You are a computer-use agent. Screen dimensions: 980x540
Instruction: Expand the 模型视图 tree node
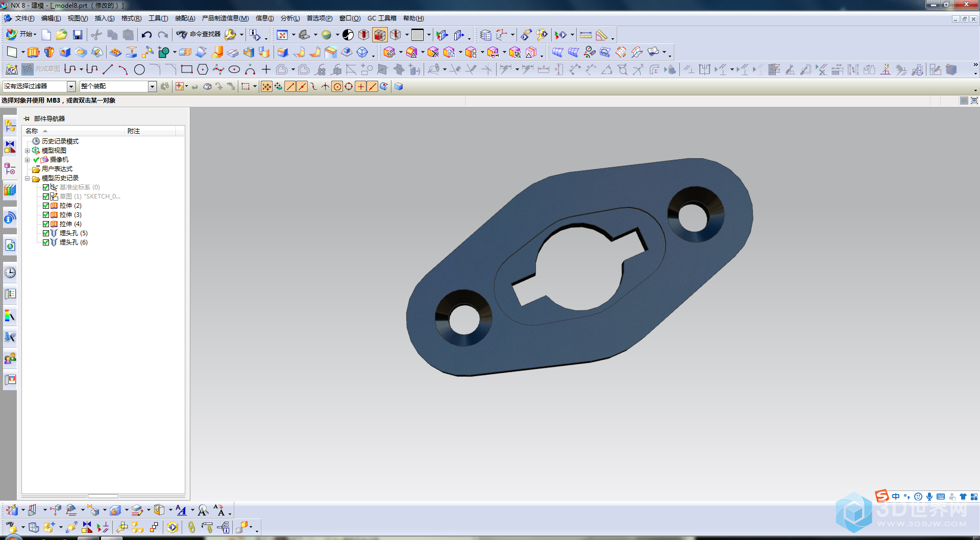pyautogui.click(x=28, y=151)
